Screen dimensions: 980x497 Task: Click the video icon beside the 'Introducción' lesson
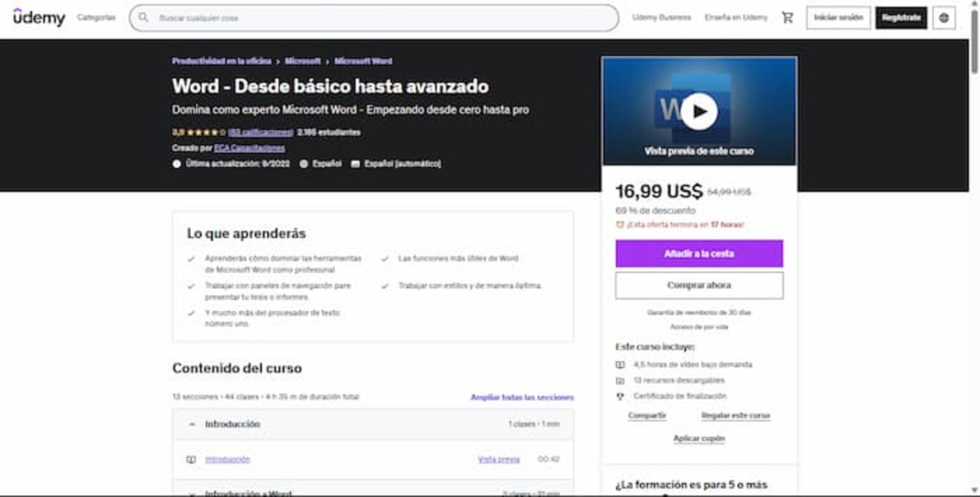click(191, 460)
